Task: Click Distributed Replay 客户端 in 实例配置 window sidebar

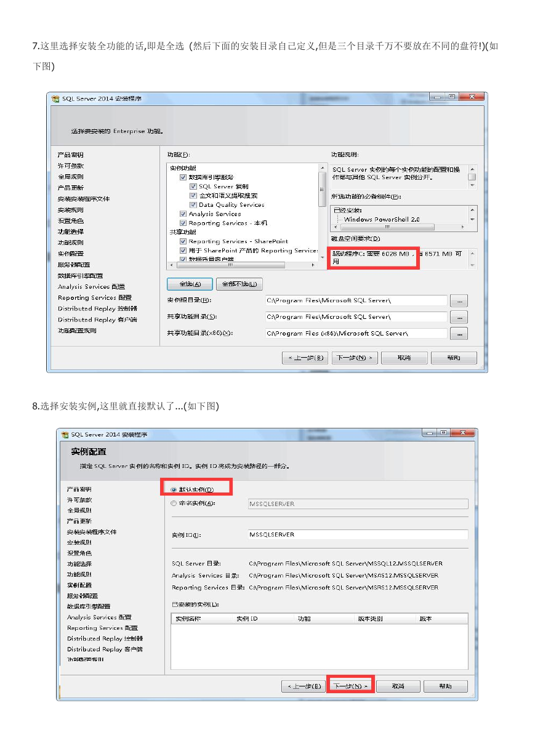Action: tap(105, 649)
